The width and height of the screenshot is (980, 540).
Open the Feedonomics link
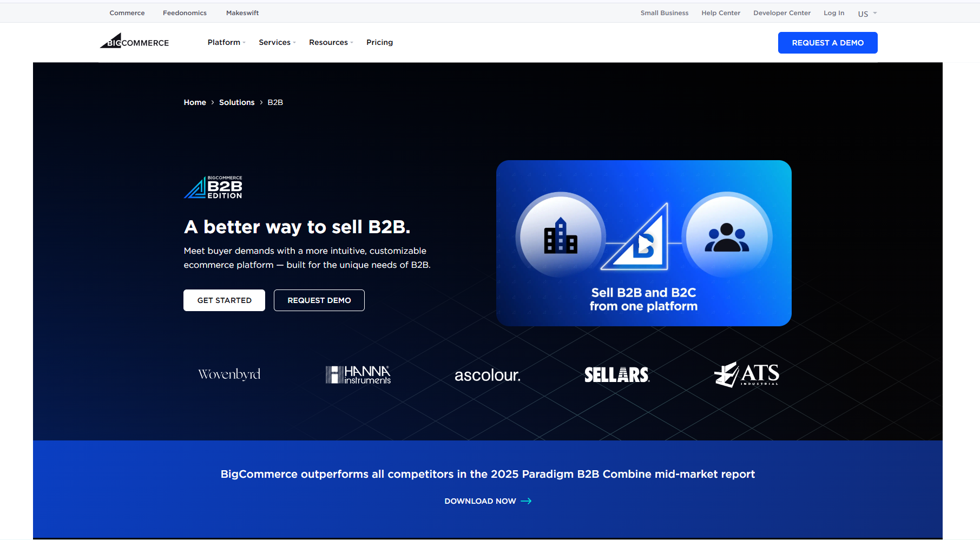pyautogui.click(x=185, y=13)
